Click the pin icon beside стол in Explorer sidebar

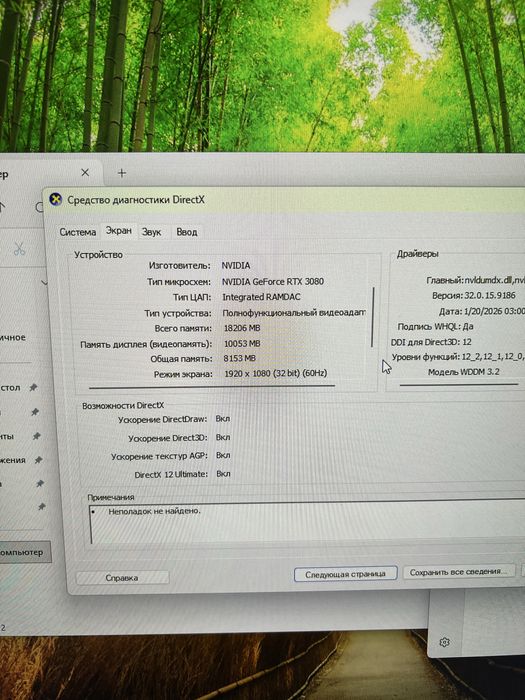click(x=33, y=388)
